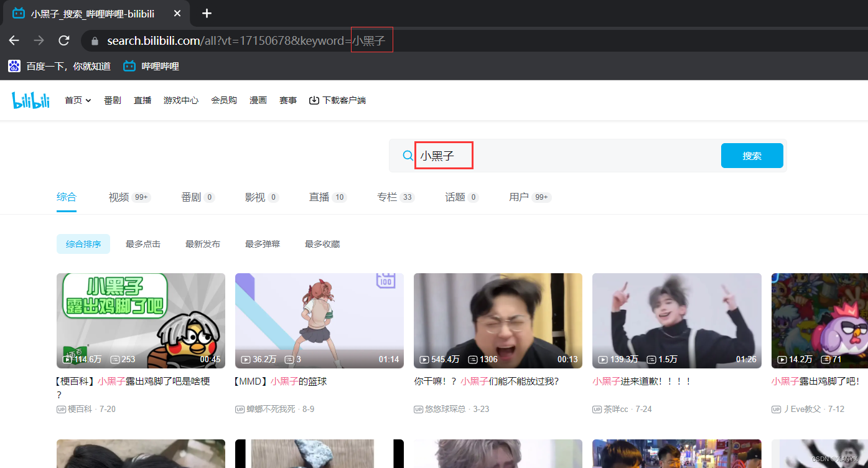Open the 139.3万 views dancing thumbnail
The image size is (868, 468).
[677, 321]
